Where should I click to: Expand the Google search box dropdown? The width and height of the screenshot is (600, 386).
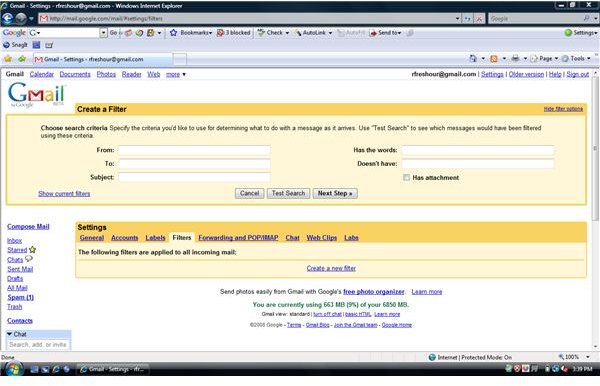click(103, 33)
